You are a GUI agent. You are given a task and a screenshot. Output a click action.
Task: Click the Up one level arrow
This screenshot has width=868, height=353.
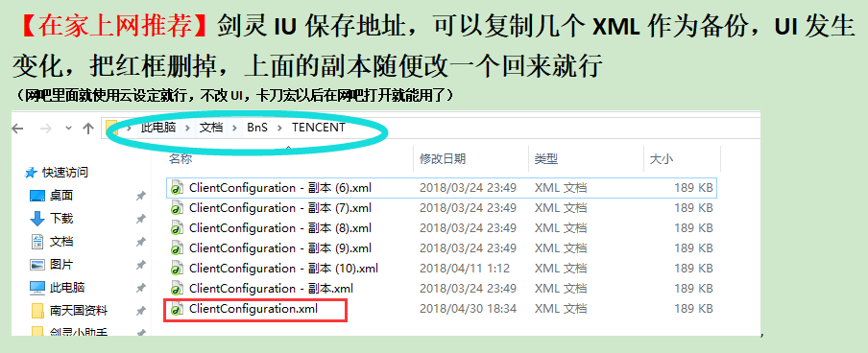(x=88, y=129)
